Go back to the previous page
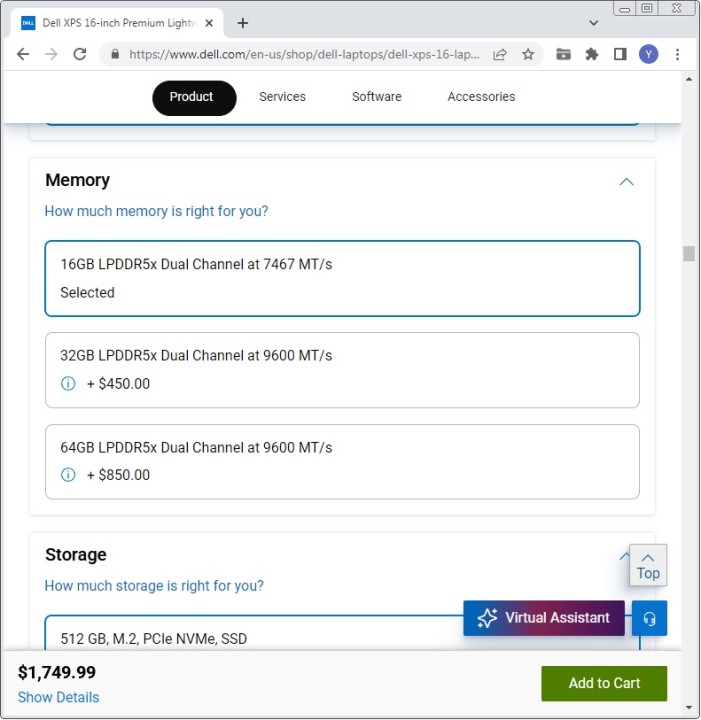 point(23,54)
